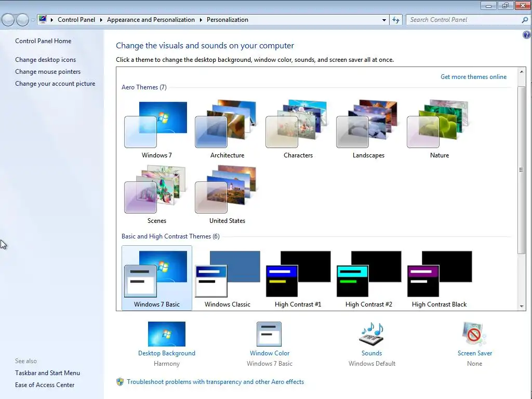This screenshot has height=399, width=532.
Task: Click Basic and High Contrast Themes (6) heading
Action: (x=170, y=236)
